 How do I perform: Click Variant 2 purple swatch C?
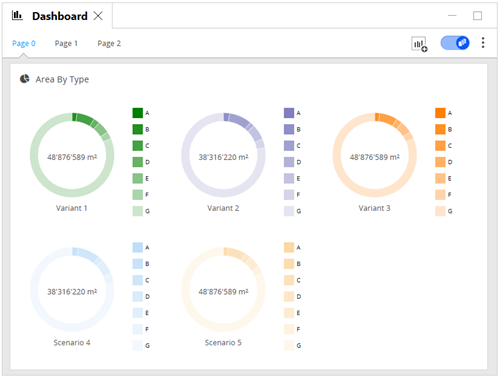tap(289, 146)
